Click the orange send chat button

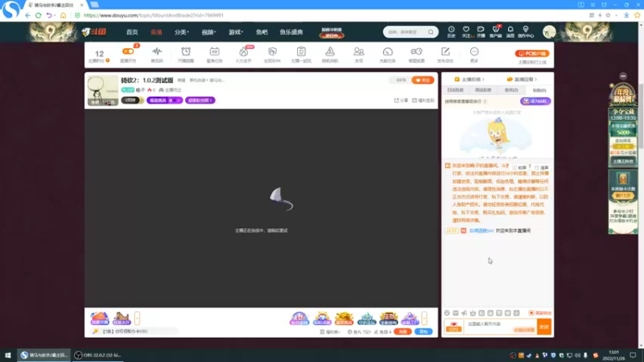[x=544, y=327]
